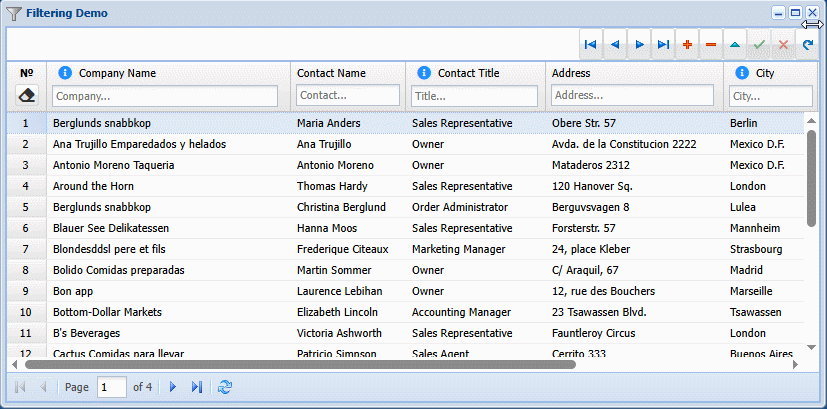Click the paging bar refresh icon
The image size is (827, 409).
click(x=225, y=387)
